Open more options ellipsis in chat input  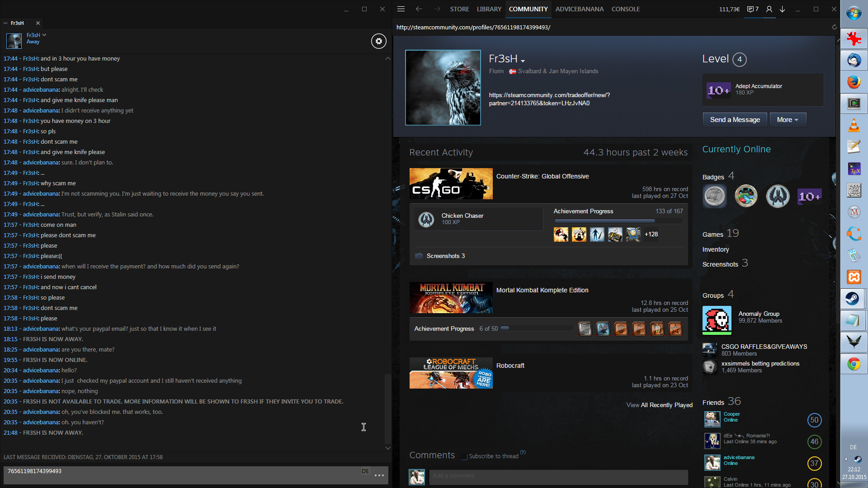[379, 475]
